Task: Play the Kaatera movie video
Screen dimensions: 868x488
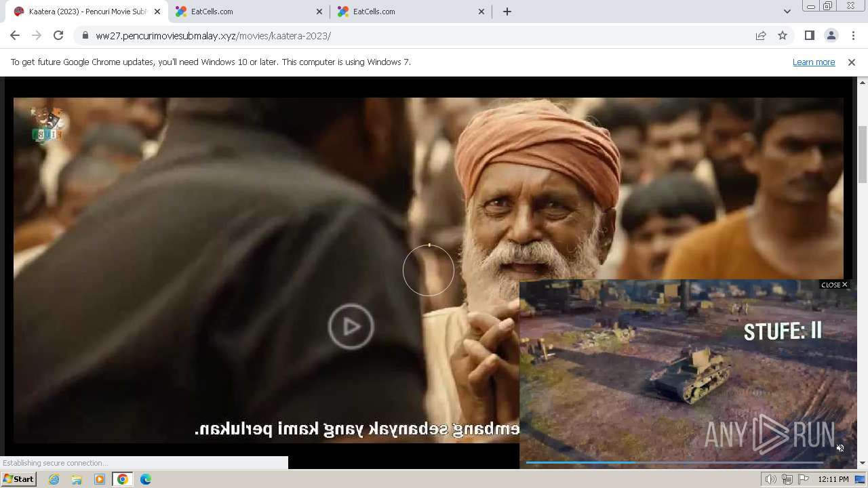Action: point(351,327)
